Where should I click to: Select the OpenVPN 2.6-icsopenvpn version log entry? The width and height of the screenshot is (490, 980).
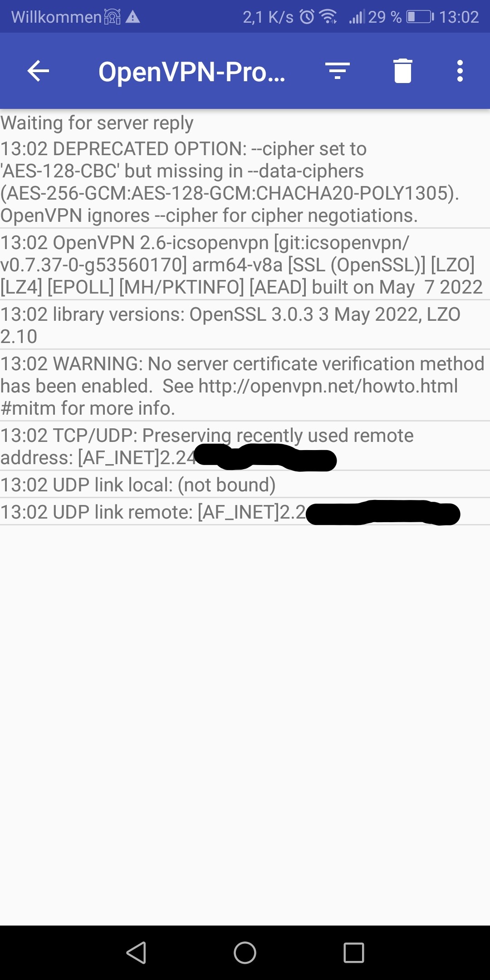(x=245, y=264)
